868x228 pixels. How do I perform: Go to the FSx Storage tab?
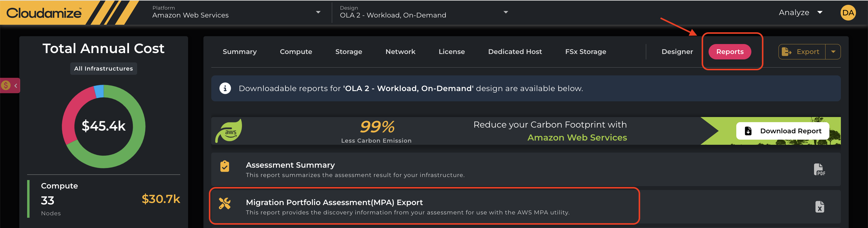[585, 52]
